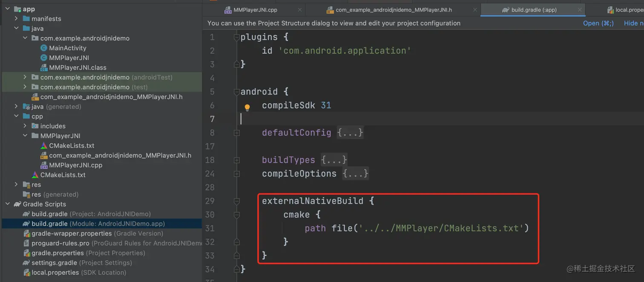Fold the android block on line 5
This screenshot has height=282, width=644.
[x=237, y=92]
